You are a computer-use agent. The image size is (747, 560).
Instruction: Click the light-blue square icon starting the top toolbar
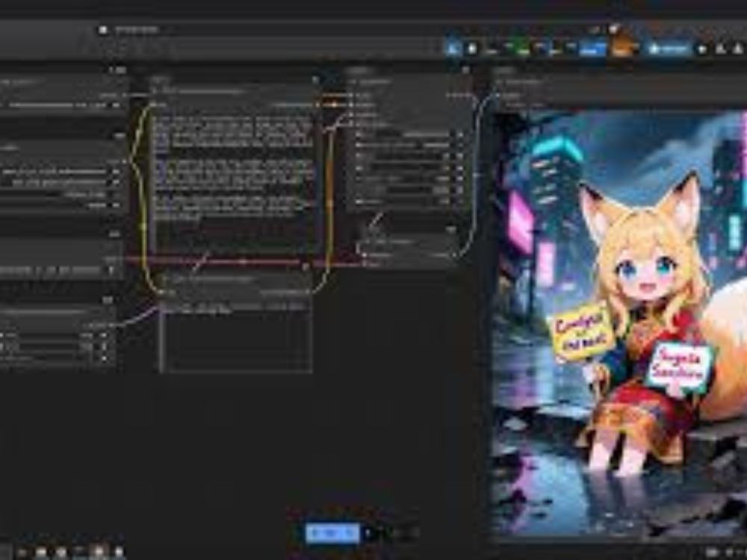(453, 48)
